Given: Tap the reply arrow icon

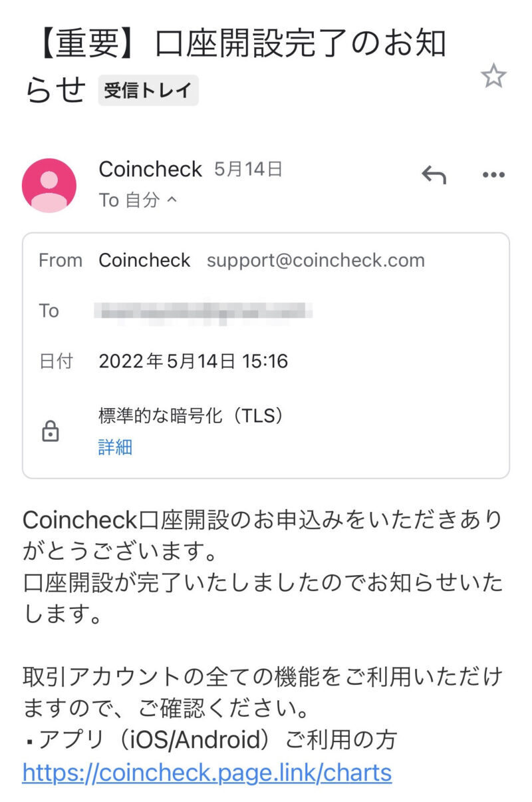Looking at the screenshot, I should pos(434,175).
